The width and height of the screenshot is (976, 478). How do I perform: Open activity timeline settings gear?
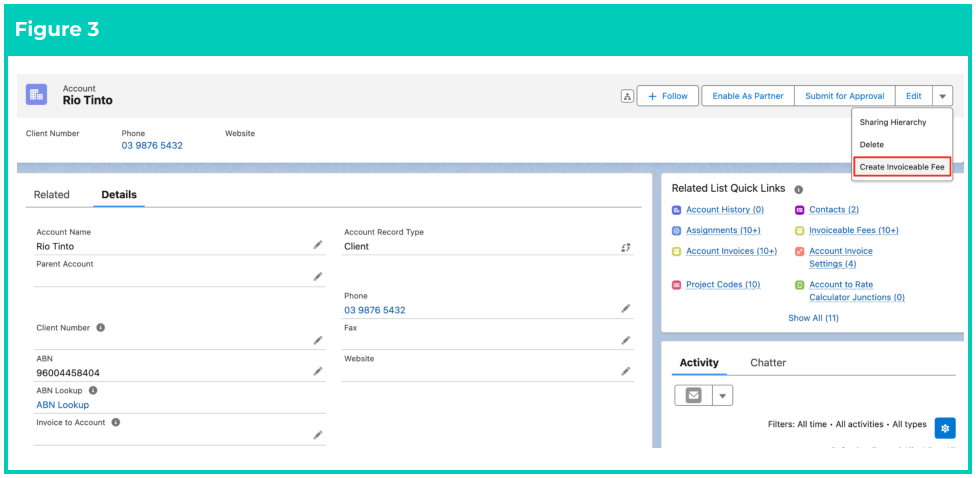945,428
